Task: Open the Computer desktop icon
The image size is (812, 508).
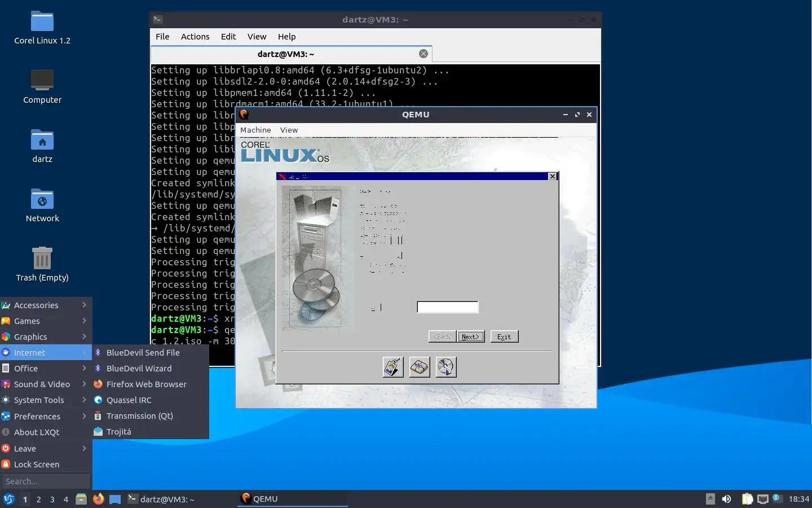Action: pyautogui.click(x=42, y=87)
